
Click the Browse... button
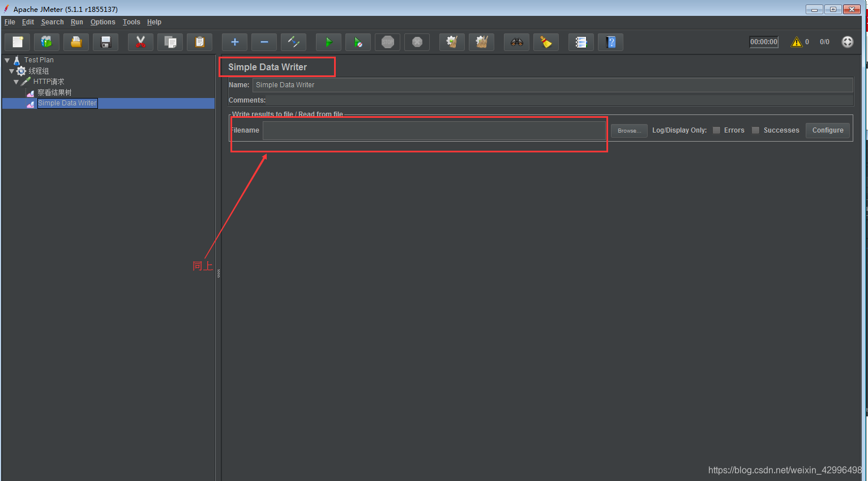point(629,130)
